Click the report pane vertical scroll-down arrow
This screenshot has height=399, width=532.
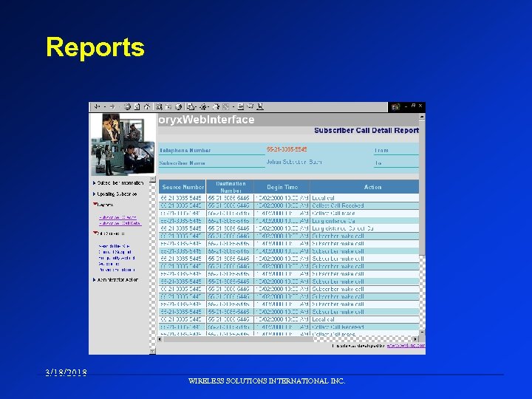pyautogui.click(x=422, y=332)
